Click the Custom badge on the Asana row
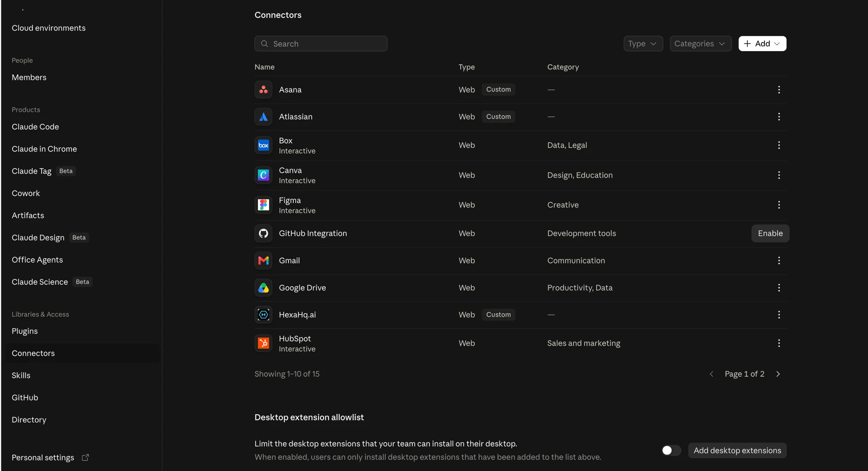This screenshot has height=471, width=868. (x=498, y=89)
